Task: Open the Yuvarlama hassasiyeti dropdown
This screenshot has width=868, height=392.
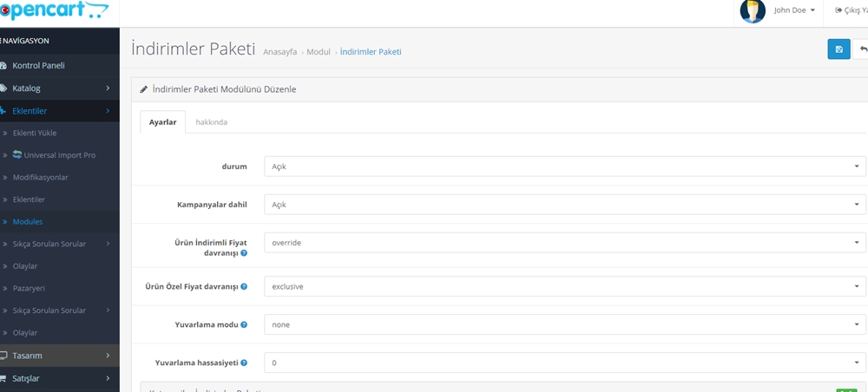Action: coord(565,363)
